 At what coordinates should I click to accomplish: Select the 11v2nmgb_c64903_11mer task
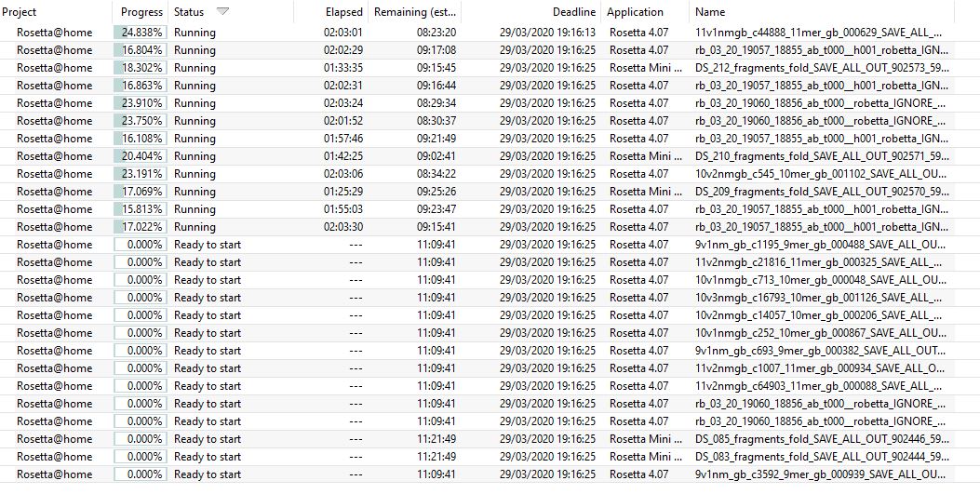click(x=821, y=386)
